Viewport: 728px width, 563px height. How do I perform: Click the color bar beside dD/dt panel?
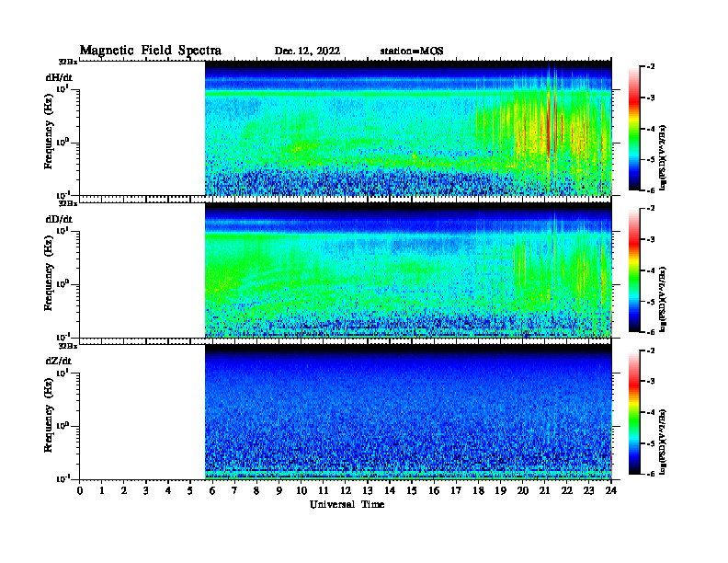pyautogui.click(x=634, y=270)
